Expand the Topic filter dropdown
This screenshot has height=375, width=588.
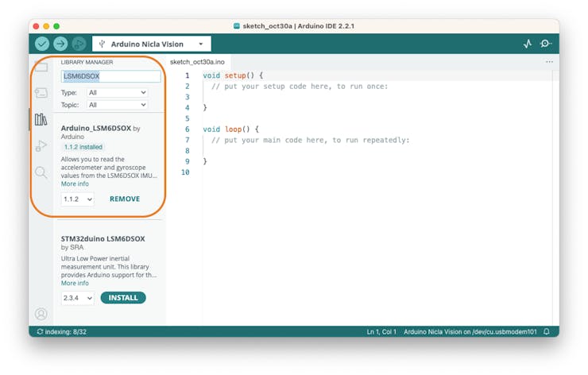click(117, 105)
